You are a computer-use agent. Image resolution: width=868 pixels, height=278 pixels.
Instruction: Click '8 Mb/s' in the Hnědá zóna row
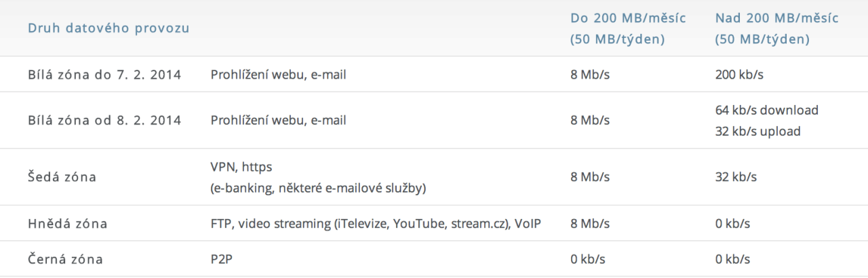coord(590,224)
